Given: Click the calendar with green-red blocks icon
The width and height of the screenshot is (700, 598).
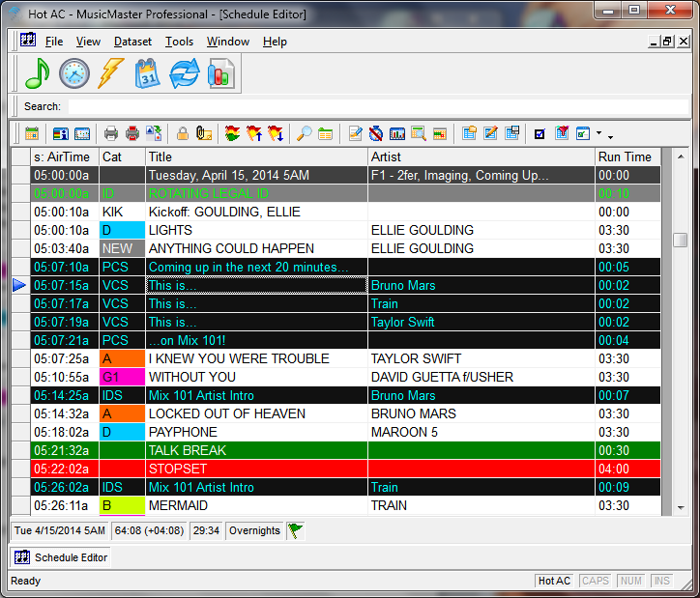Looking at the screenshot, I should pos(440,133).
